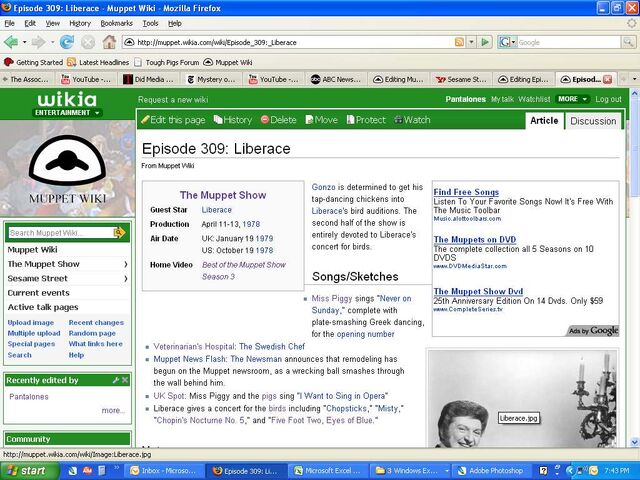640x480 pixels.
Task: Open the Liberace guest star link
Action: point(216,210)
